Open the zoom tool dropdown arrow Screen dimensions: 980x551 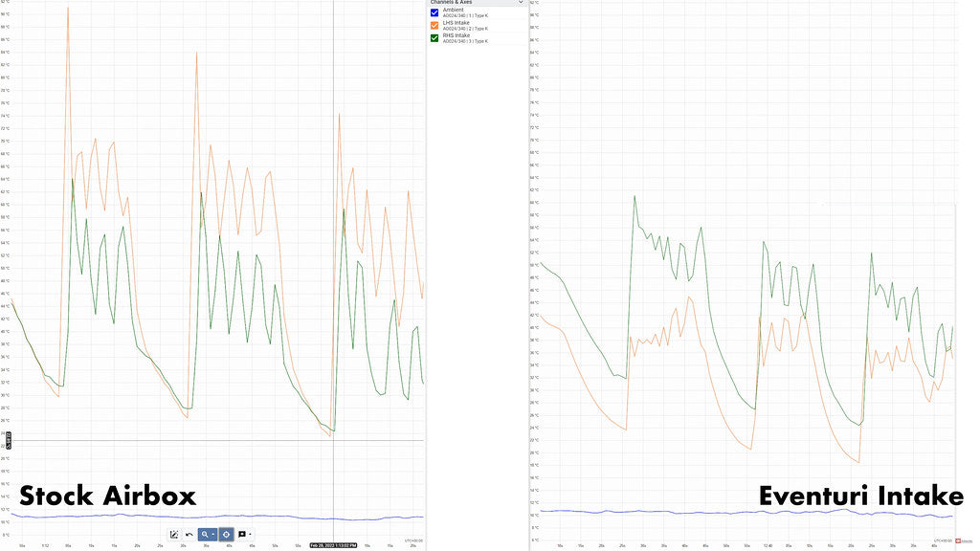(x=212, y=535)
